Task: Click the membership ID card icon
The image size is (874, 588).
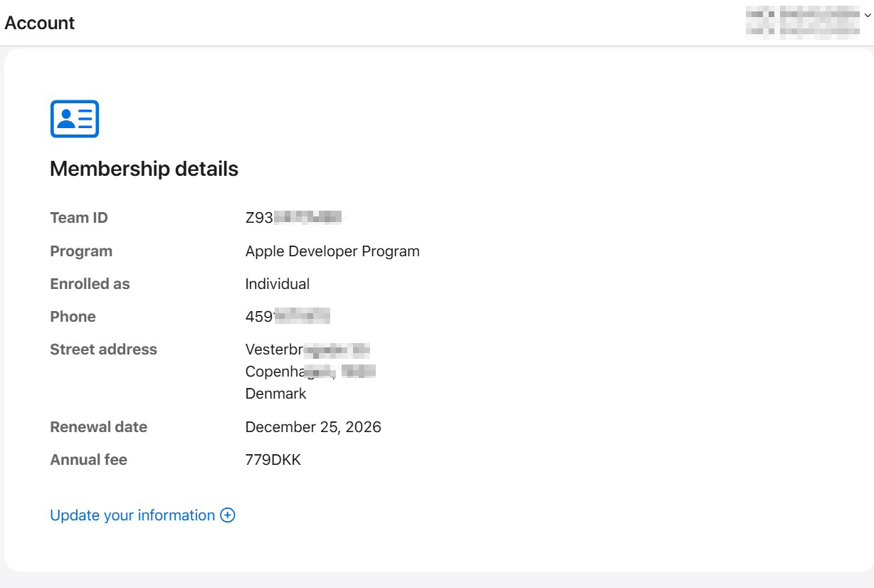Action: coord(74,119)
